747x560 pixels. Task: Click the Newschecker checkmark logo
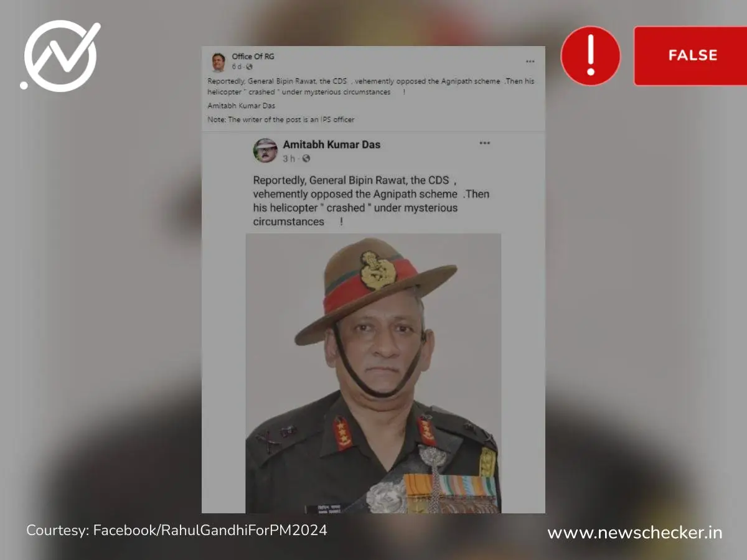coord(60,56)
